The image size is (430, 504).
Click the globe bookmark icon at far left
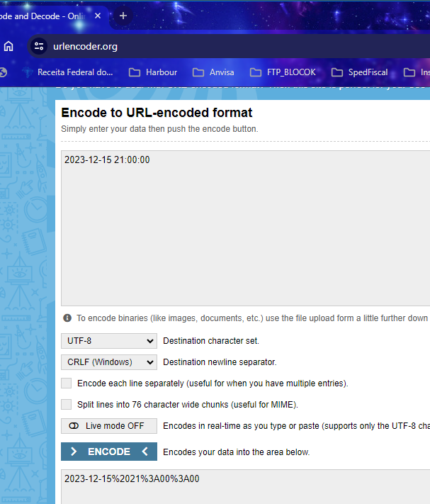[x=3, y=72]
